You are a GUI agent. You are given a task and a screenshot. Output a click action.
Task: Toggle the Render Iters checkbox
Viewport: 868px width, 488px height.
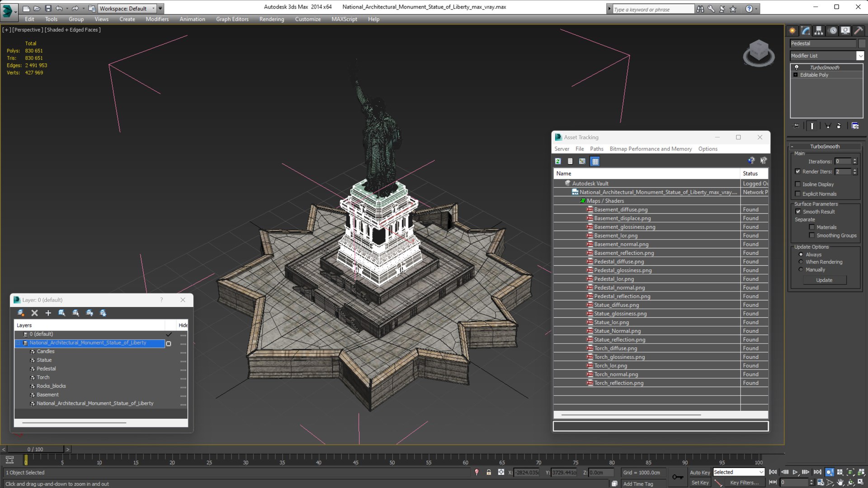[798, 172]
